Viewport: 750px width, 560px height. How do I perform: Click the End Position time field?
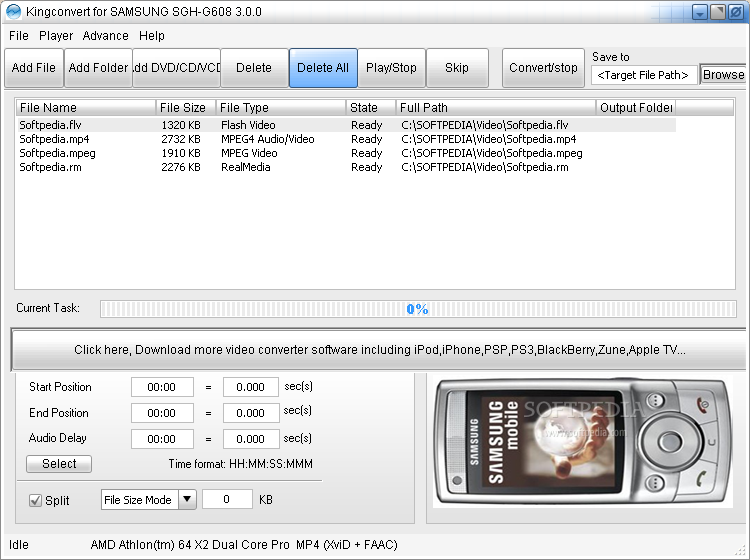(162, 413)
